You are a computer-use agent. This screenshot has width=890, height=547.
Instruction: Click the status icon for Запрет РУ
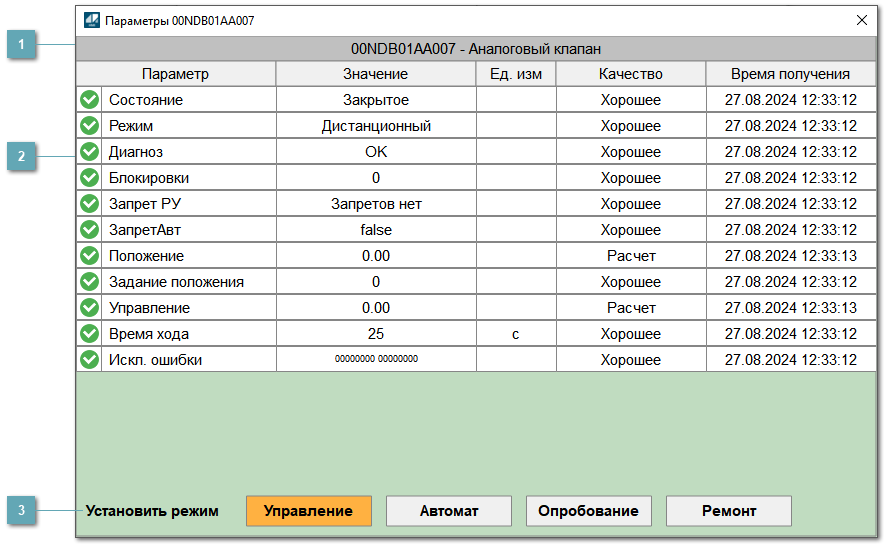[x=89, y=204]
